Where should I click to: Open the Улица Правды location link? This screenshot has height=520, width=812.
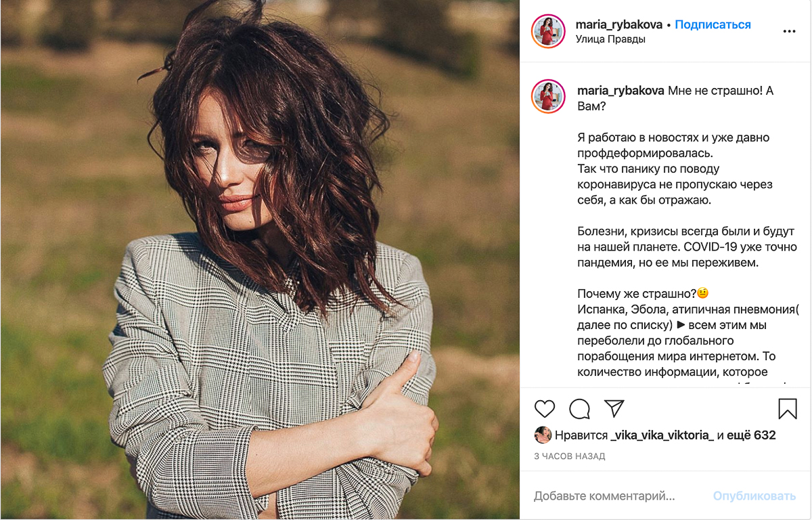click(x=610, y=39)
